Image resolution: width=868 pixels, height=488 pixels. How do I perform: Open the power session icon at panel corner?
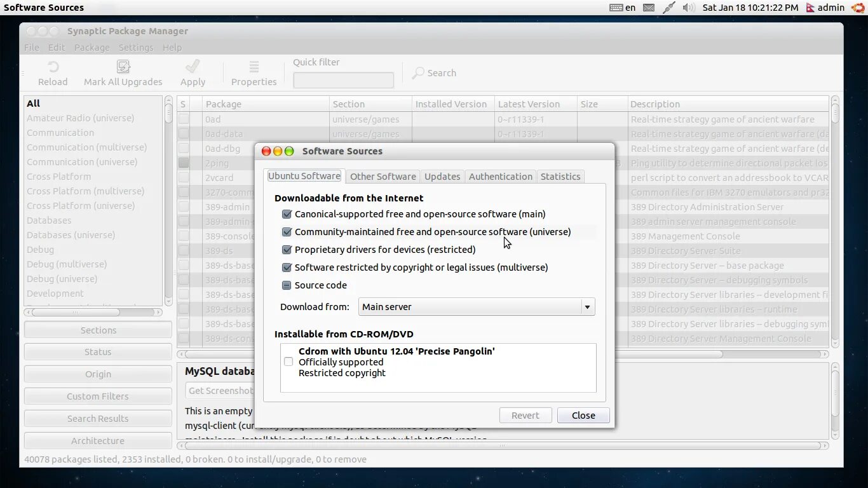tap(858, 8)
